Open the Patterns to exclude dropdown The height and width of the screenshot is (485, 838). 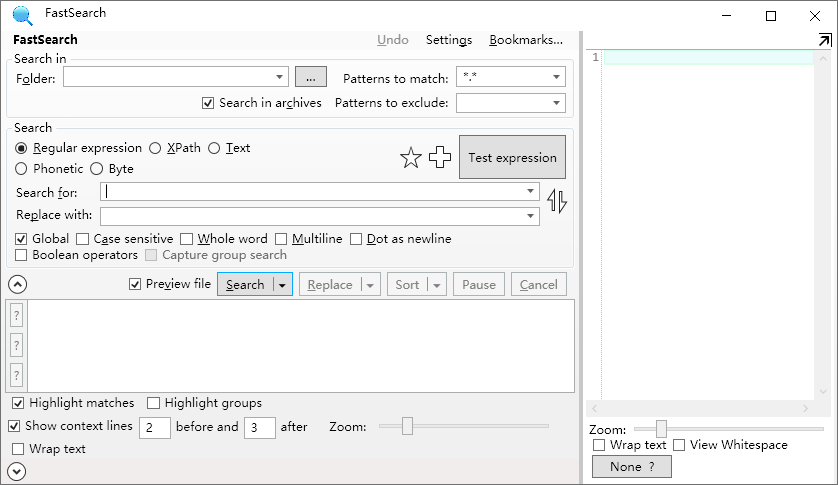[x=556, y=103]
